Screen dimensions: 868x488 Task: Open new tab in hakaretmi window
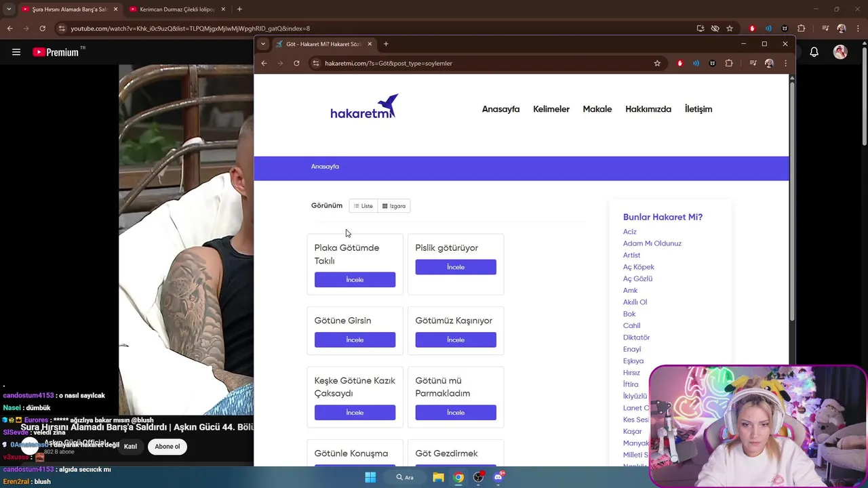386,44
